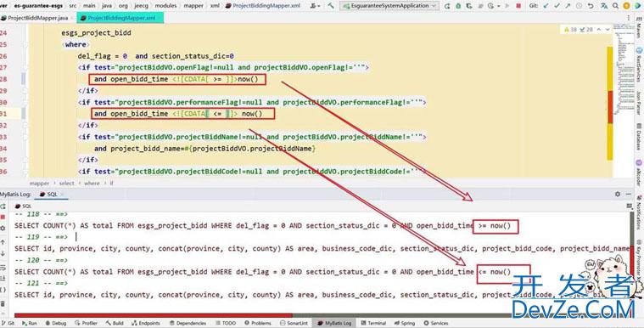644x328 pixels.
Task: Toggle soft-wrap in the MyBatis log sidebar
Action: tap(3, 268)
